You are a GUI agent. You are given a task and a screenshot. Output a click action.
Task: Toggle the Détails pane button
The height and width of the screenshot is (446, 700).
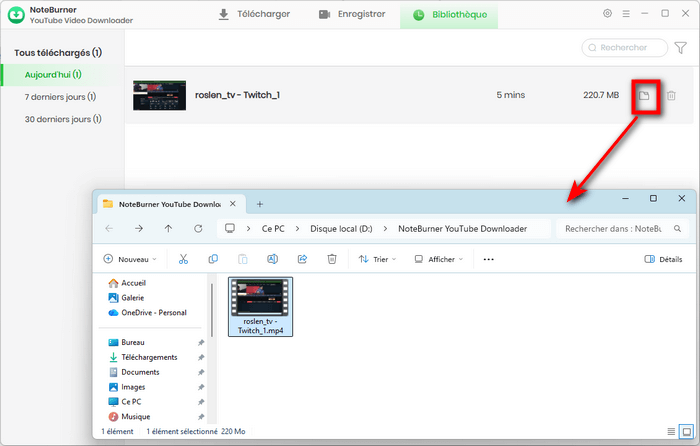pyautogui.click(x=664, y=259)
